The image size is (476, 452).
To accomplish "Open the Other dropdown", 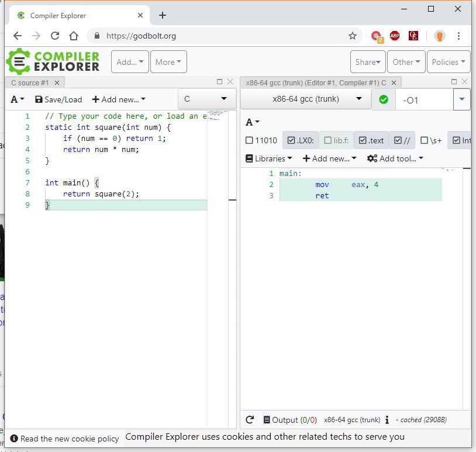I will coord(406,62).
